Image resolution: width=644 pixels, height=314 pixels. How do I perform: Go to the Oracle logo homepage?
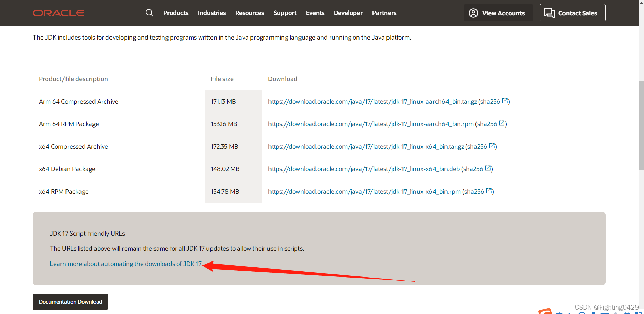[x=58, y=13]
